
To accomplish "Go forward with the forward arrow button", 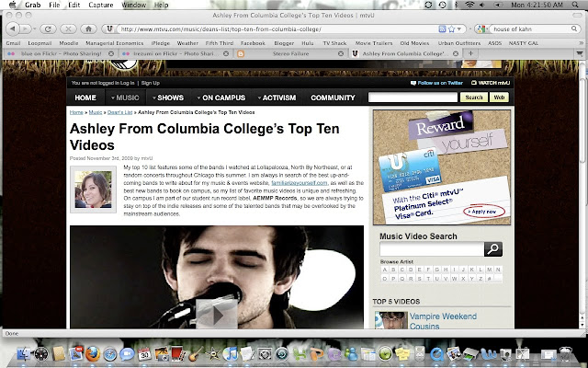I will pos(26,29).
